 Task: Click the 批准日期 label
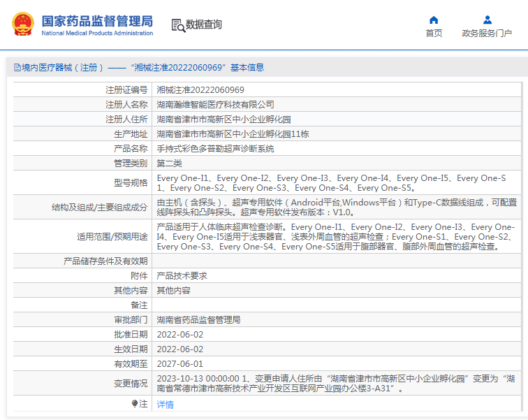click(131, 335)
